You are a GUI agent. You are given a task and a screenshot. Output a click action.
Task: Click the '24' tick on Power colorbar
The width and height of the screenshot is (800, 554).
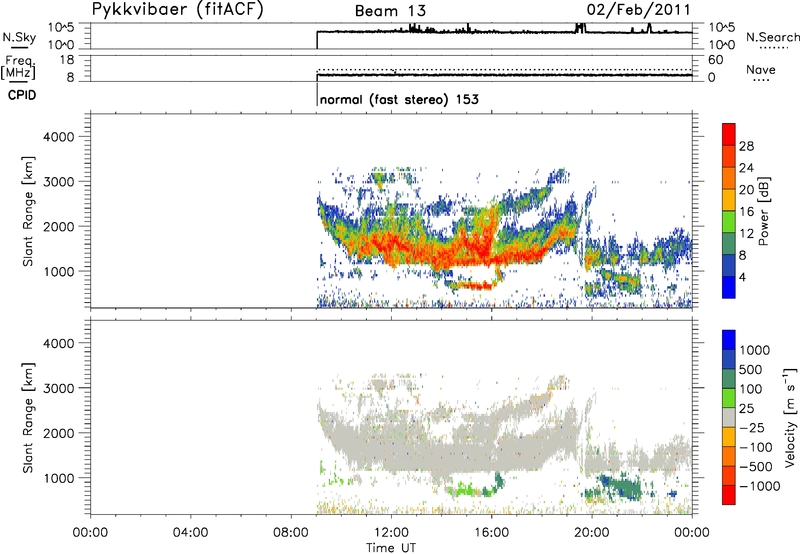click(746, 168)
